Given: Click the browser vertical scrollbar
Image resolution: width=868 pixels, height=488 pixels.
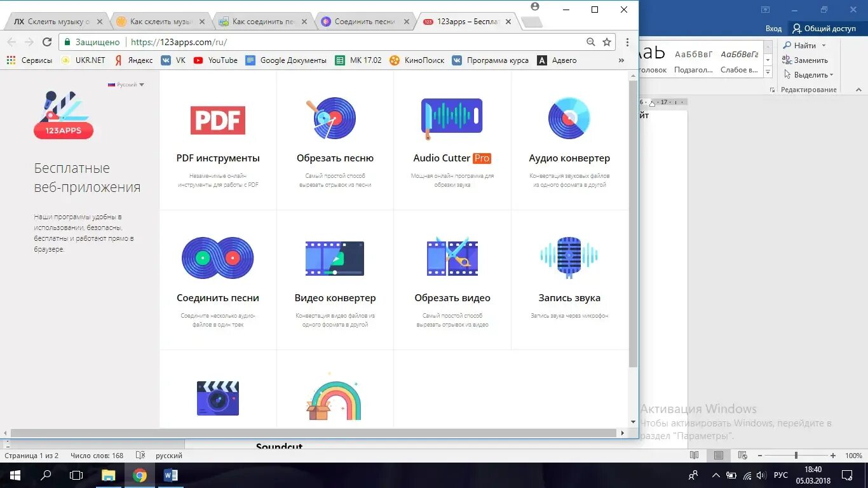Looking at the screenshot, I should (x=633, y=222).
